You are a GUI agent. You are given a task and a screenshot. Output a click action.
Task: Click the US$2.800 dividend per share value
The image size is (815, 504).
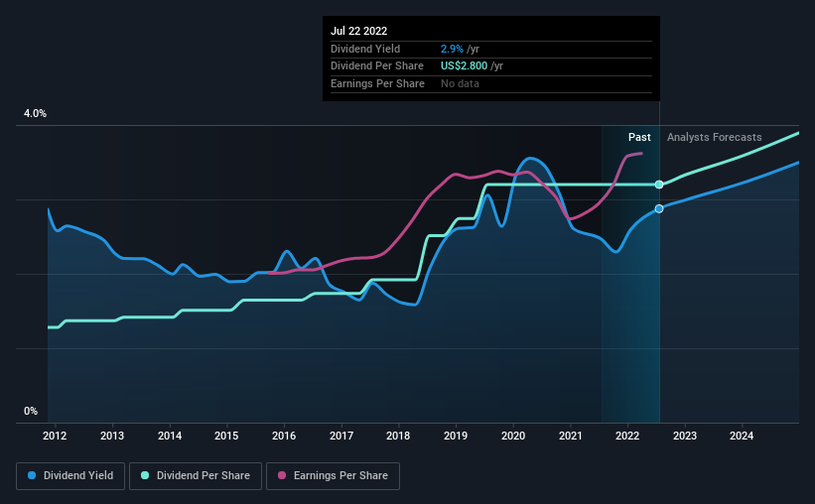pyautogui.click(x=465, y=66)
